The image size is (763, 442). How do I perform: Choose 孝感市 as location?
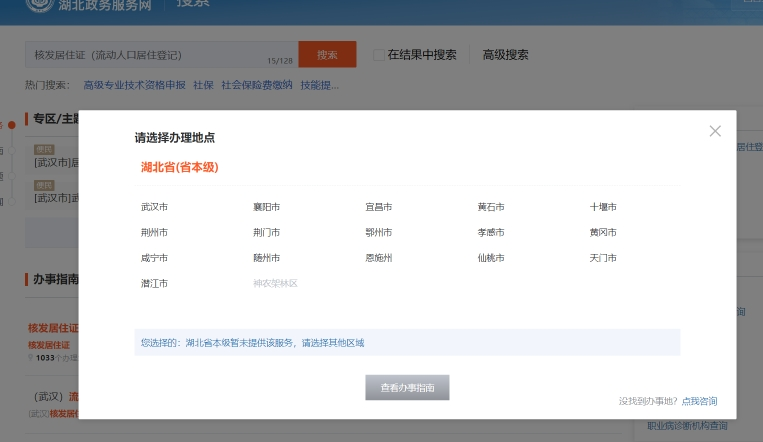(x=491, y=233)
